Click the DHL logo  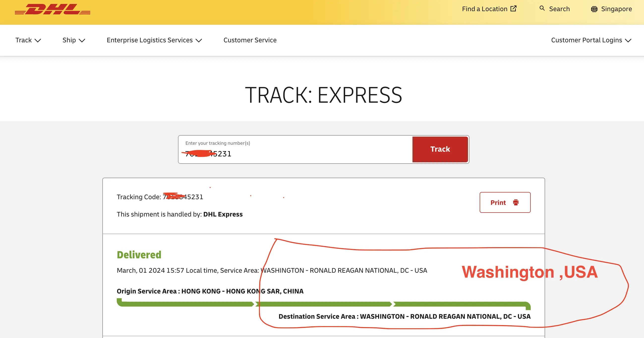(x=53, y=9)
